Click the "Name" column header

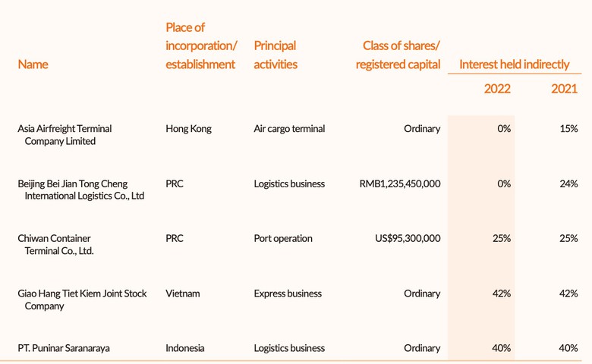(33, 64)
